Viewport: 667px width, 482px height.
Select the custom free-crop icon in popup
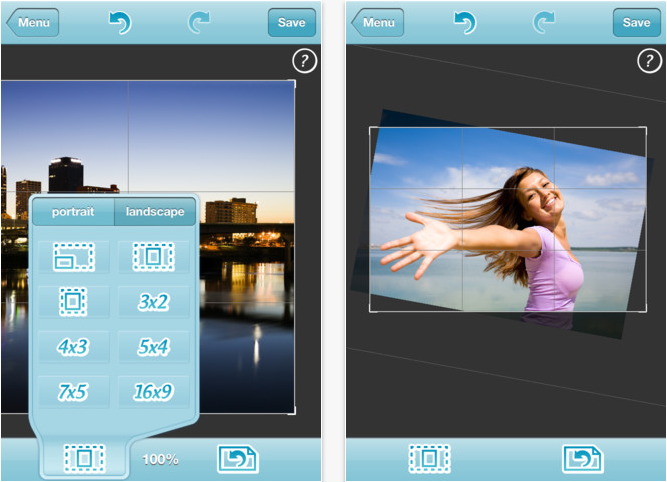pos(74,257)
